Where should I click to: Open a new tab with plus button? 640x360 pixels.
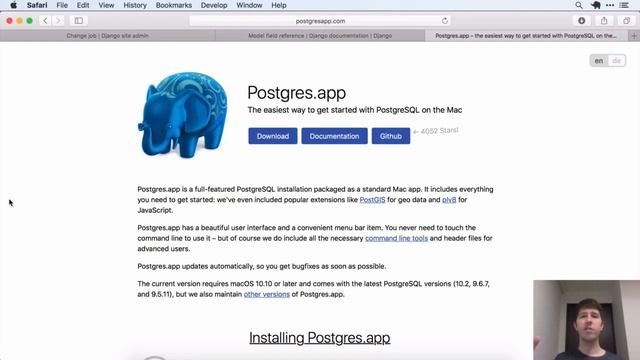pyautogui.click(x=634, y=36)
